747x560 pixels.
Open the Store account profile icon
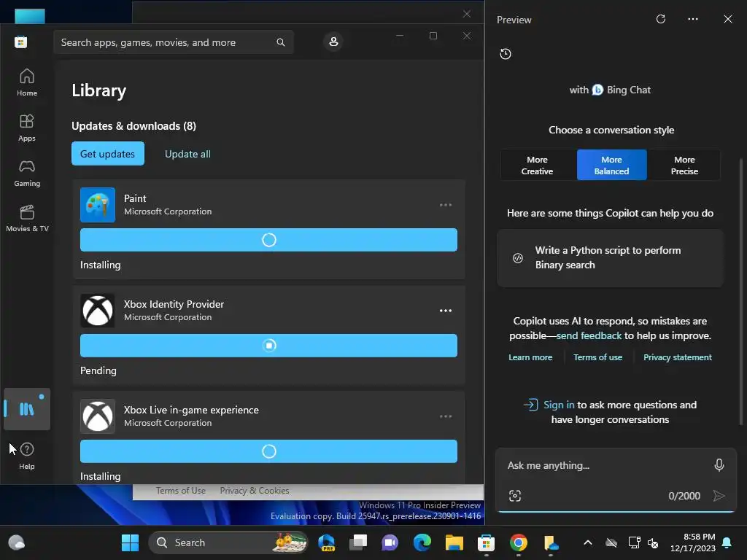[x=333, y=42]
